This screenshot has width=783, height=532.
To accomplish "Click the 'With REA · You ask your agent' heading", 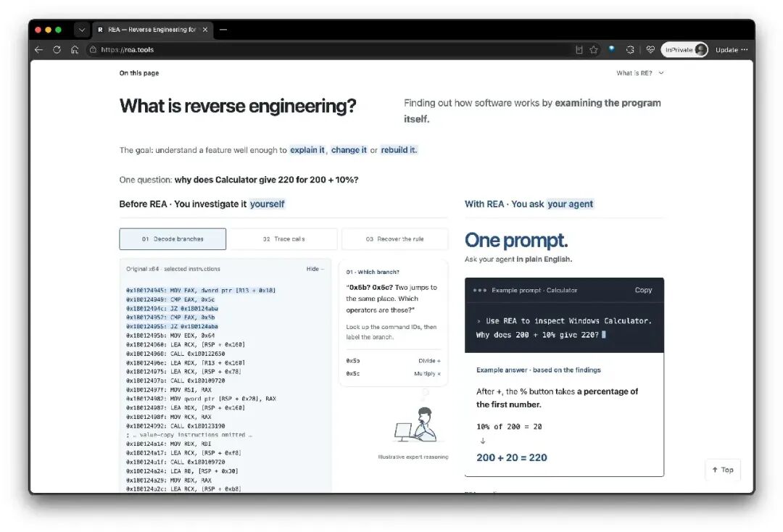I will pos(529,204).
